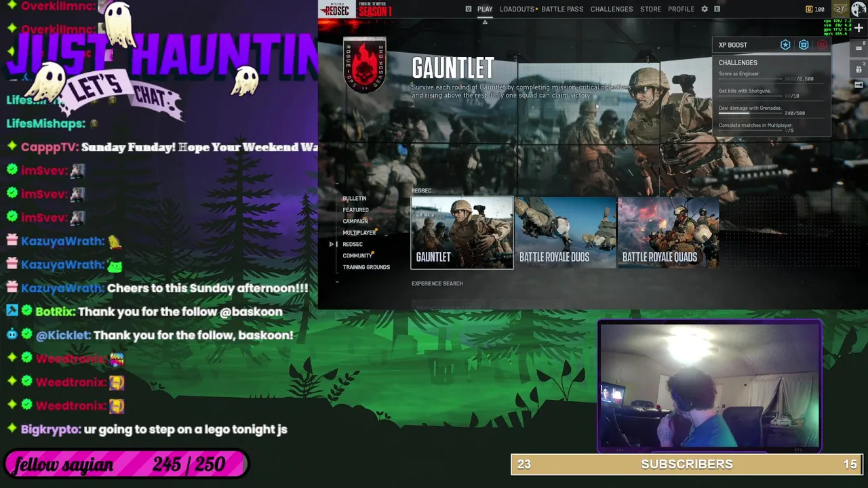Choose the BATTLE ROYALE QUADS tile

tap(668, 232)
